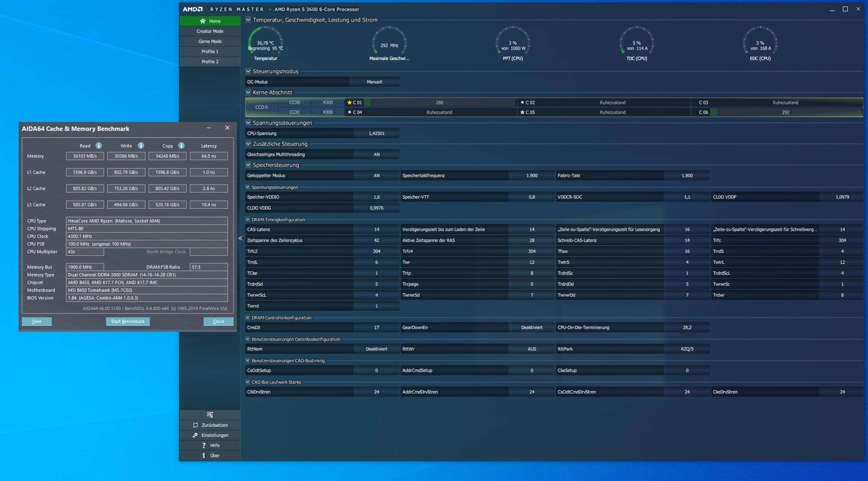Collapse Temperatur, Geschwindigkeit, Leistung und Strom section
The image size is (868, 481).
coord(248,20)
